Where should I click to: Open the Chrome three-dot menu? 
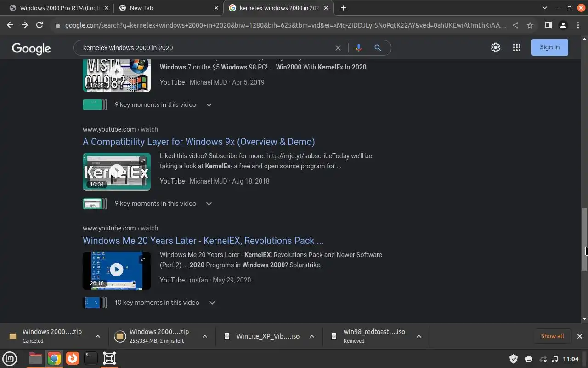click(x=578, y=25)
